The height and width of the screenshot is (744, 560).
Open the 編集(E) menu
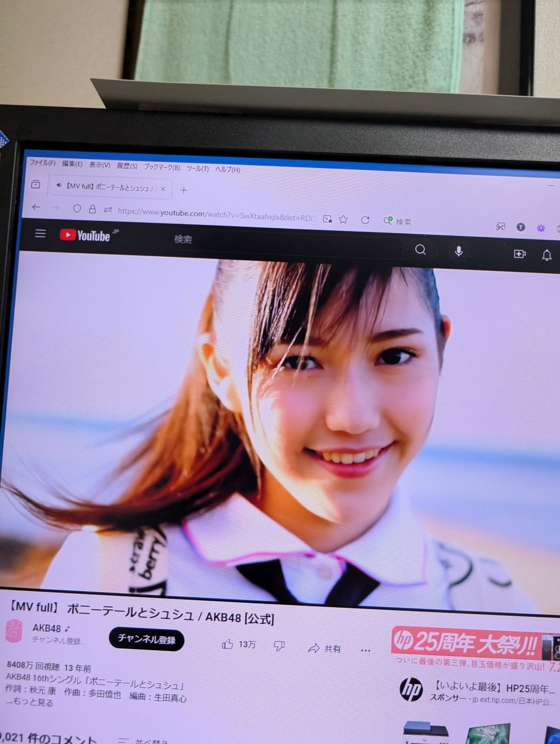point(72,164)
